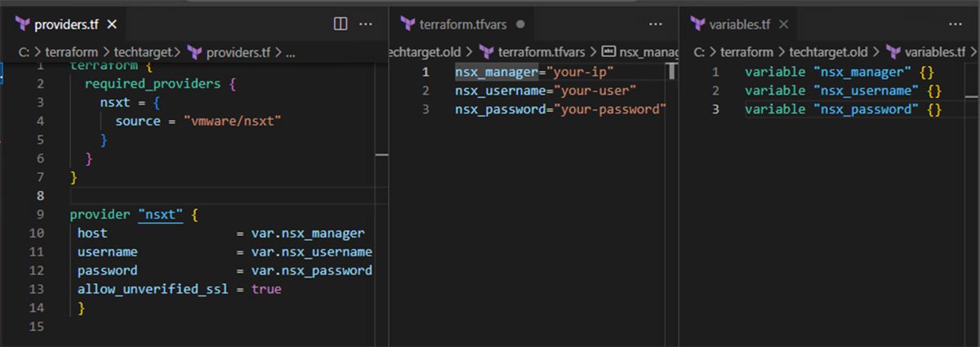Click the Split Editor icon in providers.tf group

click(341, 24)
